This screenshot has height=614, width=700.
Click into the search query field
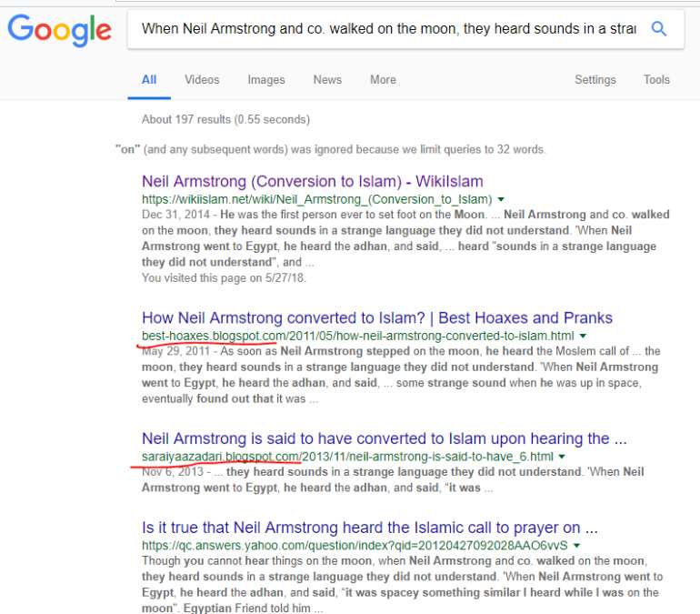[x=388, y=29]
